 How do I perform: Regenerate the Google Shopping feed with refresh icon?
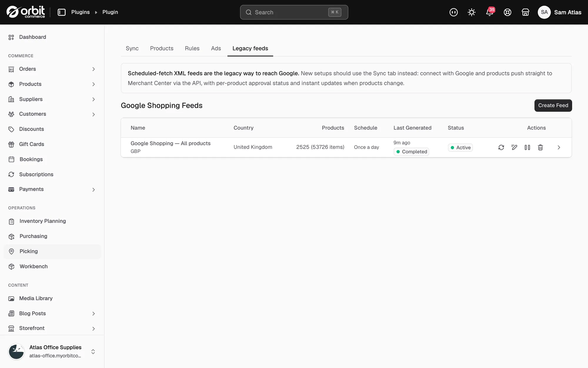501,147
